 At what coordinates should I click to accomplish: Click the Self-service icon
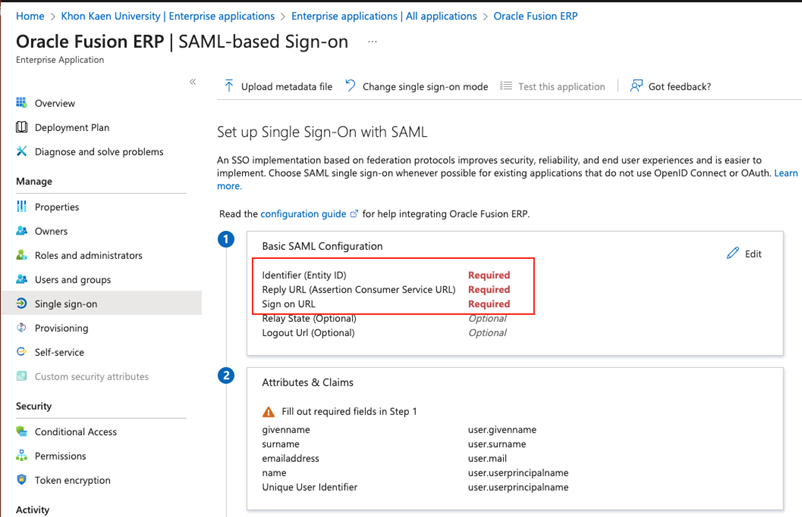pyautogui.click(x=21, y=352)
